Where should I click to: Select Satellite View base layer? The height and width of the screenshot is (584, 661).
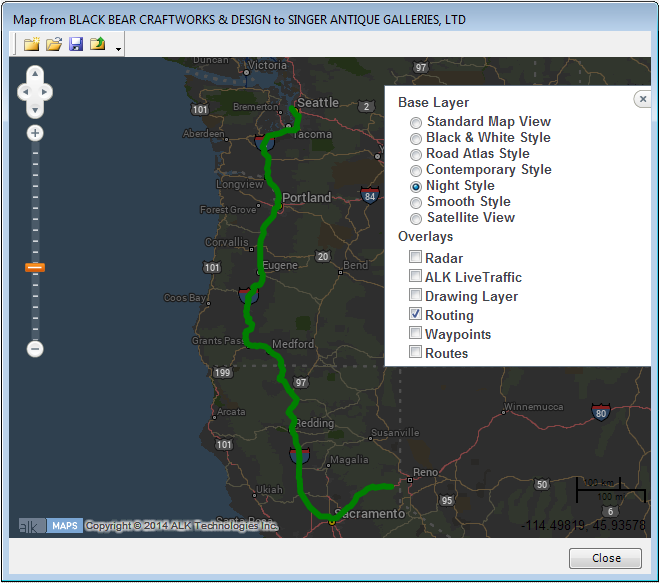pyautogui.click(x=416, y=218)
